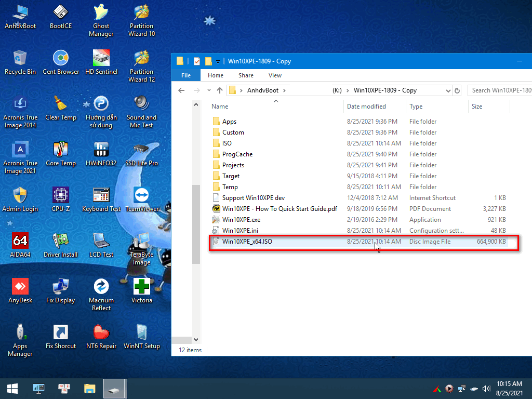Open Quick Access Toolbar customize dropdown
Viewport: 532px width, 399px height.
coord(218,61)
